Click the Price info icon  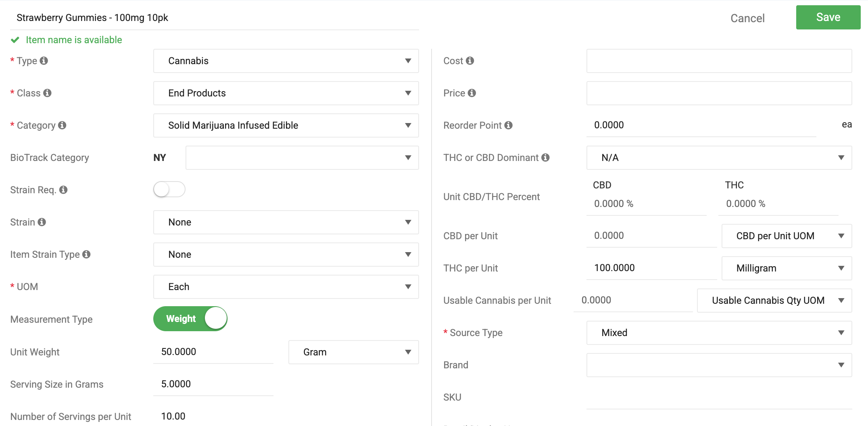(x=472, y=93)
